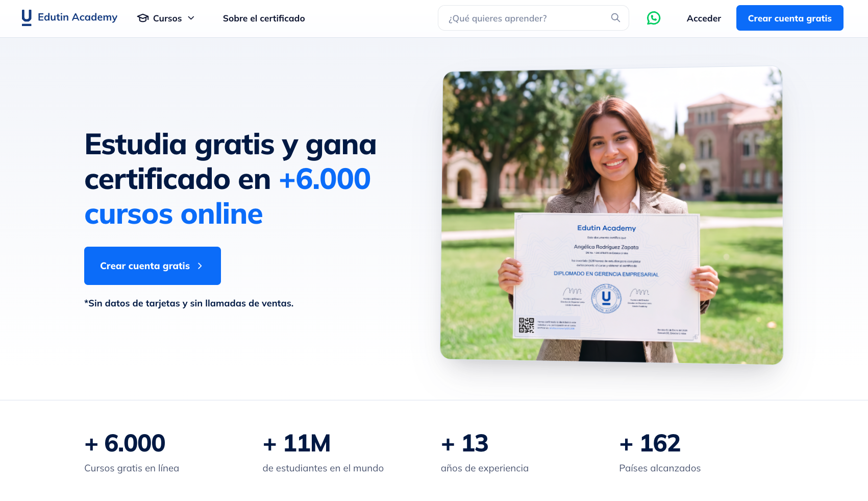
Task: Click the 'Cursos gratis en línea' caption
Action: click(x=132, y=468)
